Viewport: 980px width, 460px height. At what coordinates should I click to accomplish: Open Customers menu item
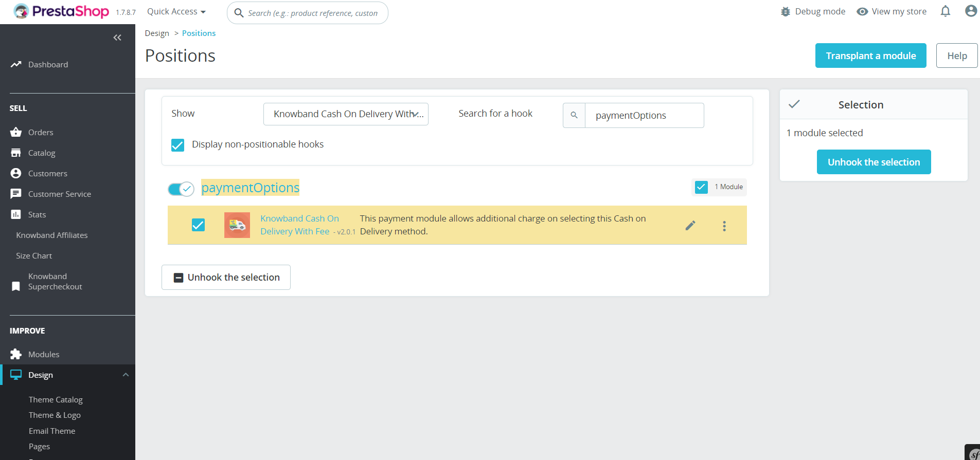tap(48, 173)
